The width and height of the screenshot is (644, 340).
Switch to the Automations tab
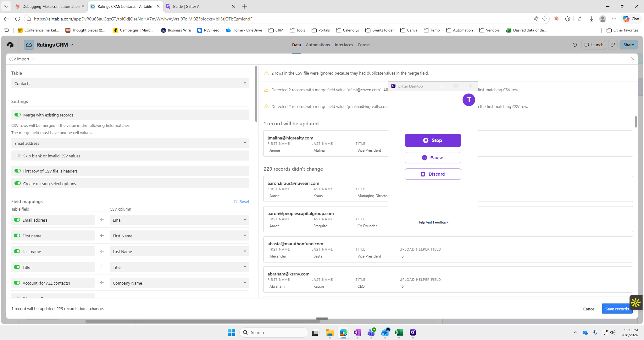click(x=318, y=45)
